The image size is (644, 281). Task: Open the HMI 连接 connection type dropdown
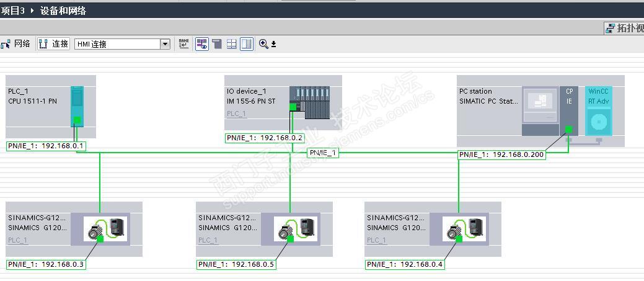click(165, 44)
